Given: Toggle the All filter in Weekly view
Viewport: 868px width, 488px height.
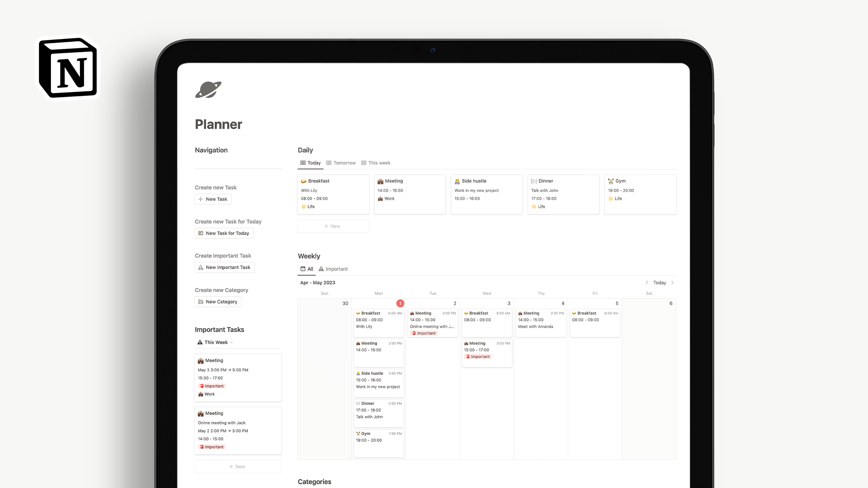Looking at the screenshot, I should (307, 269).
